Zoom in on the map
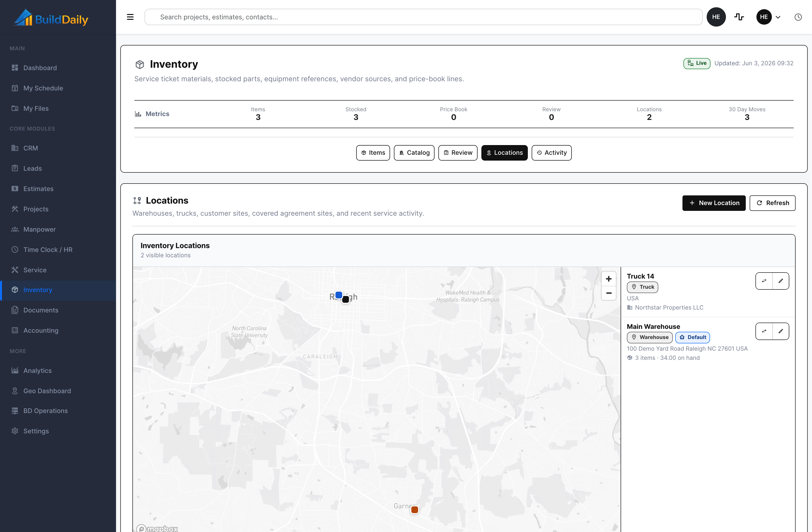 (x=609, y=279)
